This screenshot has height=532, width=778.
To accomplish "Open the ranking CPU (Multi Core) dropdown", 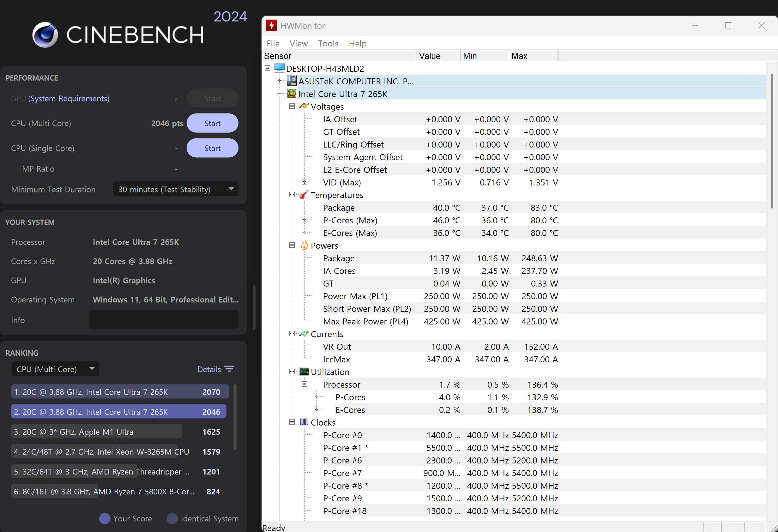I will click(55, 369).
